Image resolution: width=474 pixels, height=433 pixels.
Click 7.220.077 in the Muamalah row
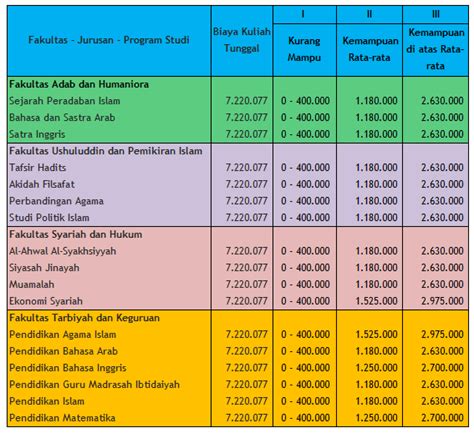[246, 284]
